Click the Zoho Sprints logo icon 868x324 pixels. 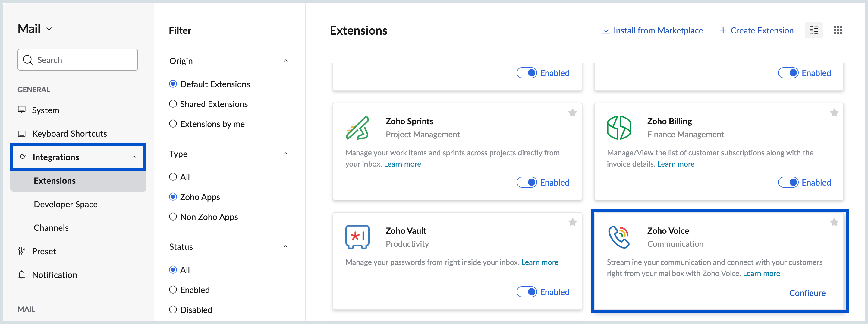[x=357, y=127]
